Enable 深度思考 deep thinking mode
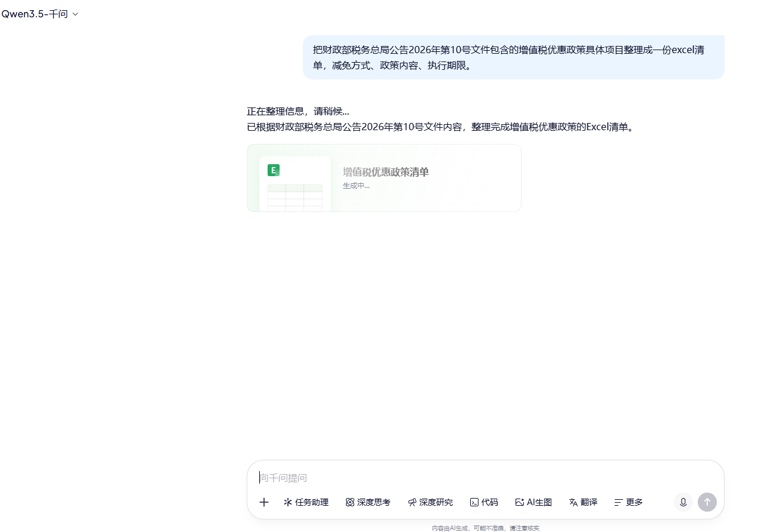Viewport: 773px width, 532px height. point(368,502)
